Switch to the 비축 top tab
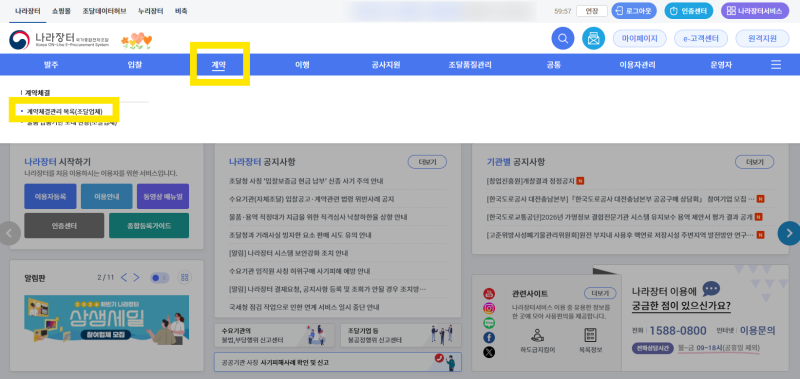800x379 pixels. click(x=181, y=11)
